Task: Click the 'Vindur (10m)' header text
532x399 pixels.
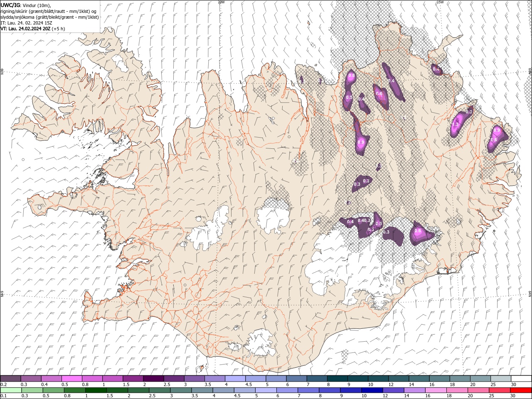Action: tap(37, 5)
